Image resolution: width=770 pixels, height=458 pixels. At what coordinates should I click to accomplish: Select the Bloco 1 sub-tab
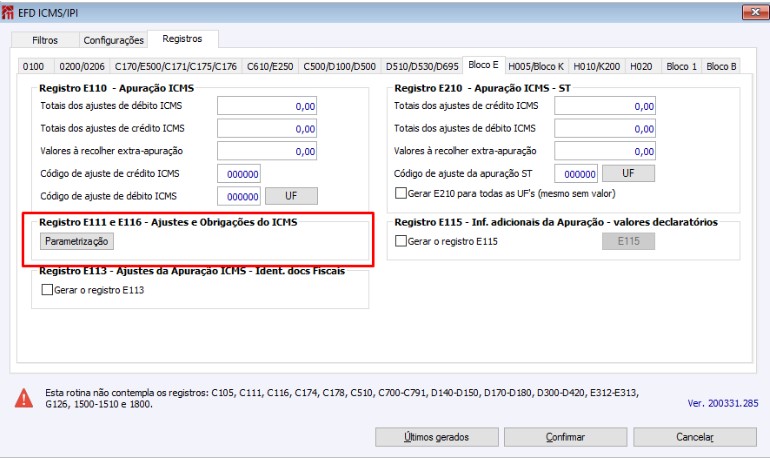(682, 66)
